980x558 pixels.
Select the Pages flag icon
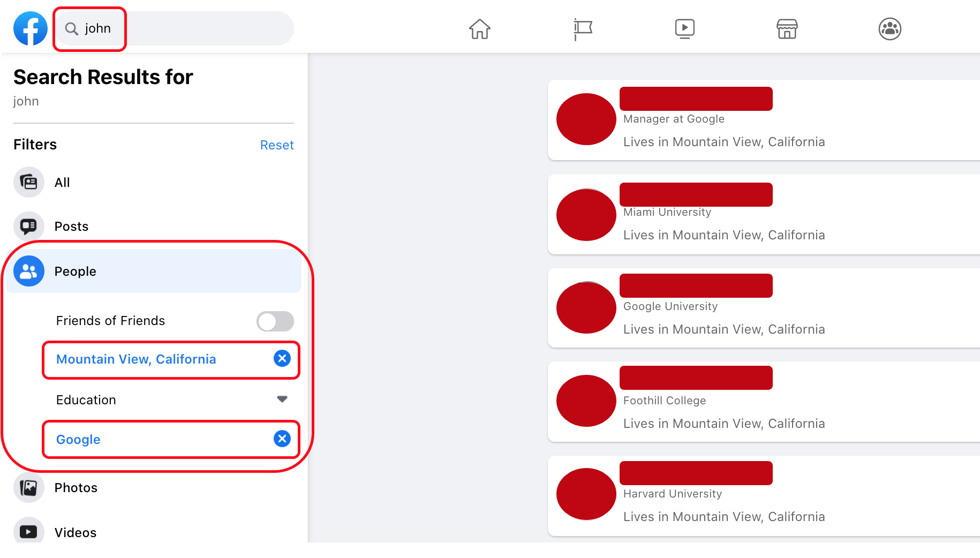coord(582,29)
